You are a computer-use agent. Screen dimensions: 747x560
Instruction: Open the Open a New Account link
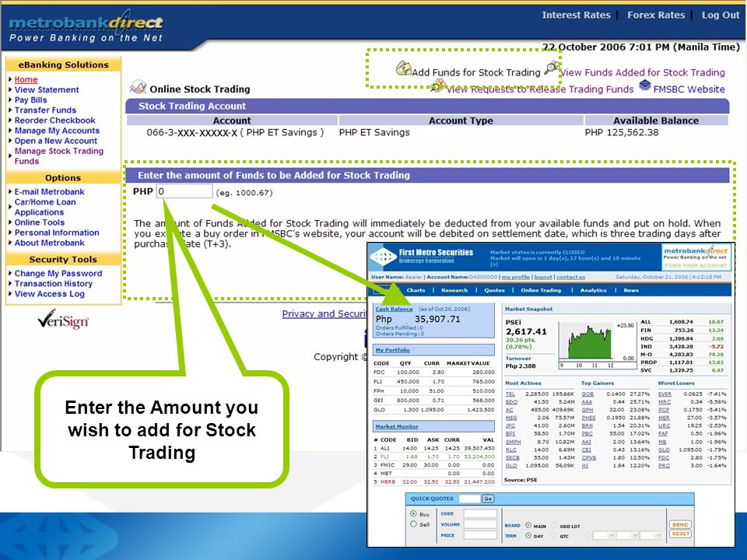pyautogui.click(x=56, y=141)
